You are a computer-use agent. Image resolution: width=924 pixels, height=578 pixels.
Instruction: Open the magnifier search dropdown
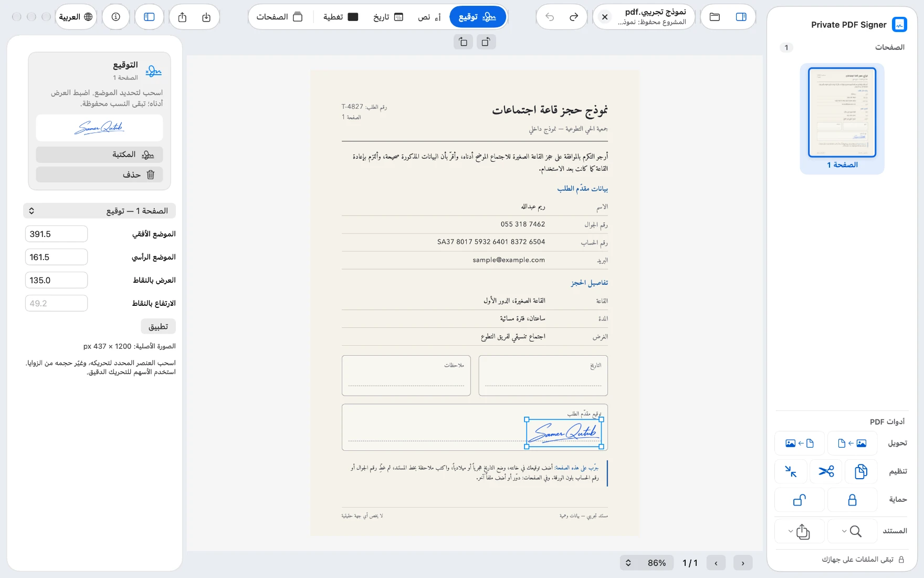pyautogui.click(x=853, y=531)
